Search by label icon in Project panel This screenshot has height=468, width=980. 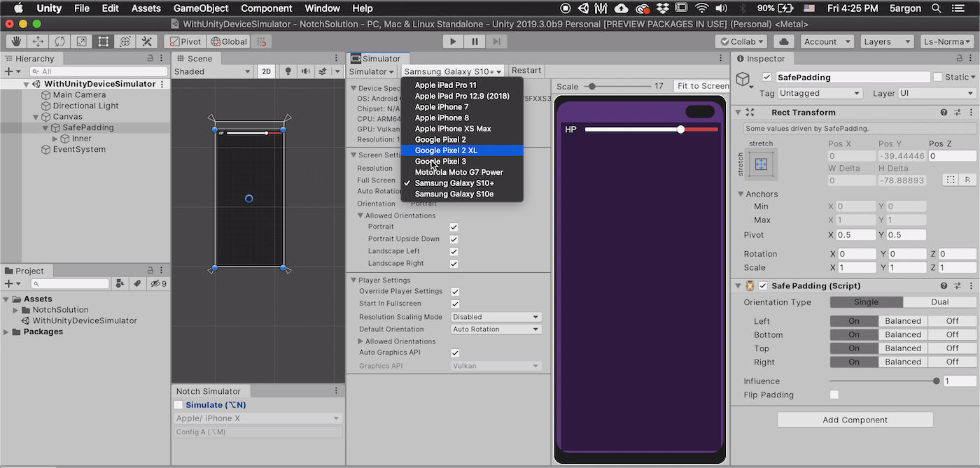137,283
